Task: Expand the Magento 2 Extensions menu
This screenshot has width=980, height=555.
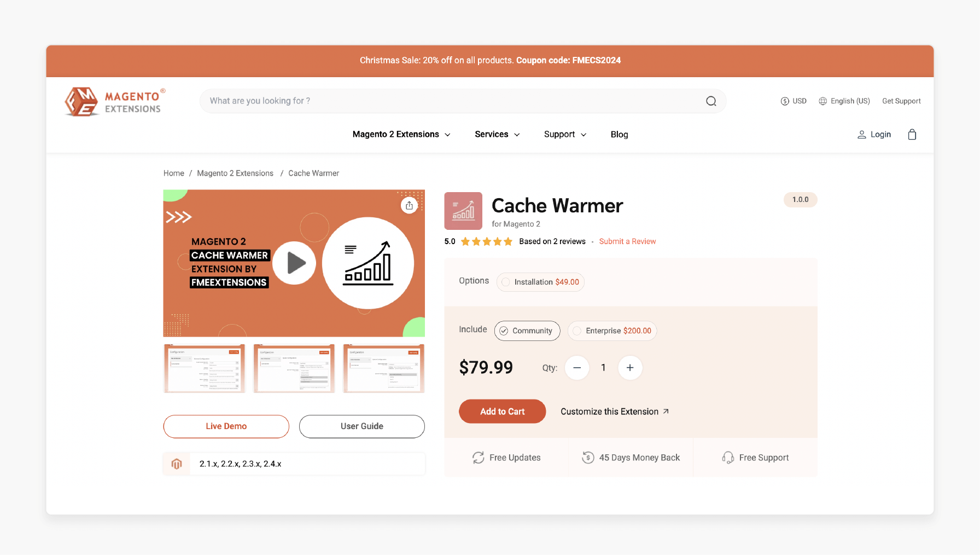Action: (x=401, y=135)
